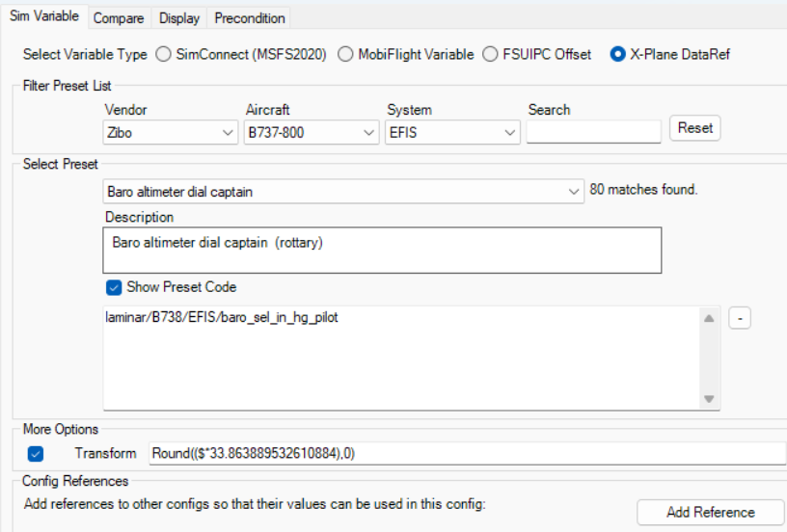Uncheck Show Preset Code checkbox
This screenshot has width=787, height=532.
115,287
